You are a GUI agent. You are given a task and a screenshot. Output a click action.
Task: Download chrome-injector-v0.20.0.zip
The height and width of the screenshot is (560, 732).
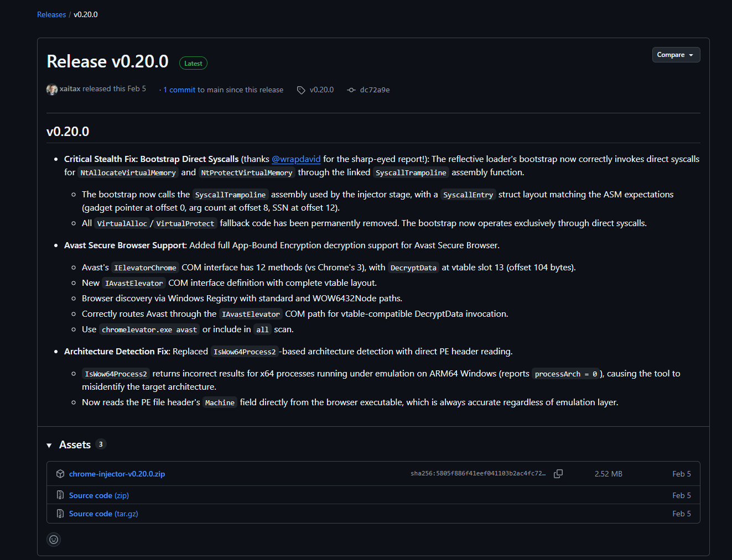tap(117, 474)
